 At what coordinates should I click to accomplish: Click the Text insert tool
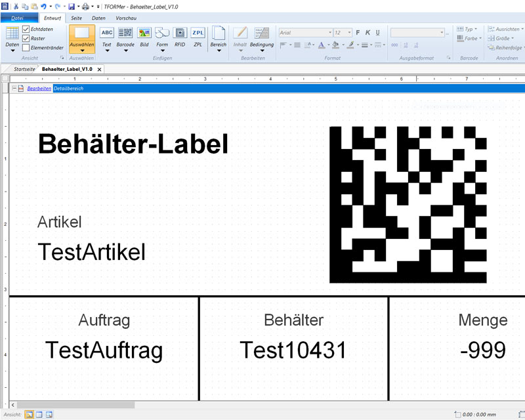click(x=106, y=37)
